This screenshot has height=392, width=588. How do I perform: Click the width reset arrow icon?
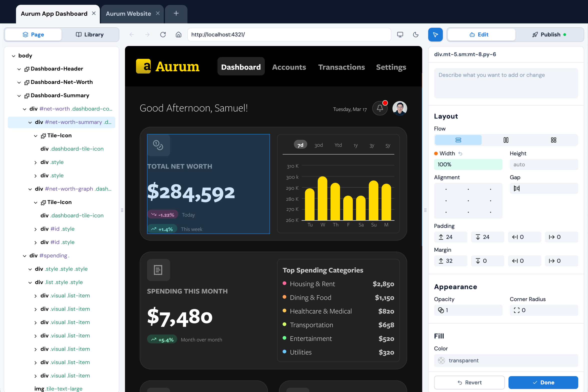(x=460, y=153)
